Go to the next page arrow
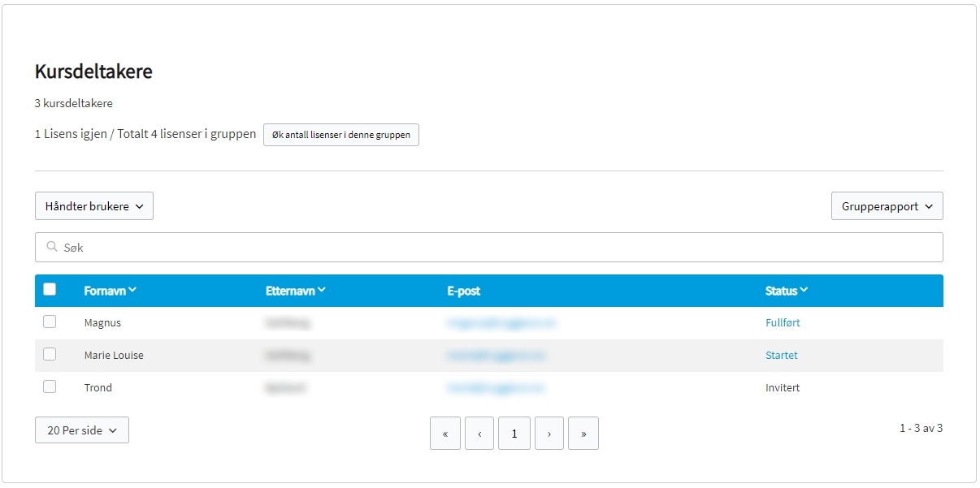The height and width of the screenshot is (488, 980). (549, 434)
